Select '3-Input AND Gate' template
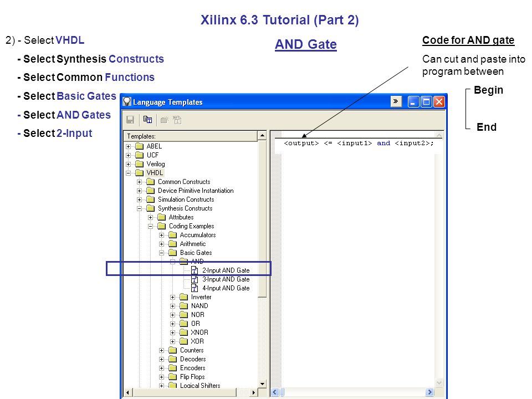The width and height of the screenshot is (532, 399). (x=226, y=279)
